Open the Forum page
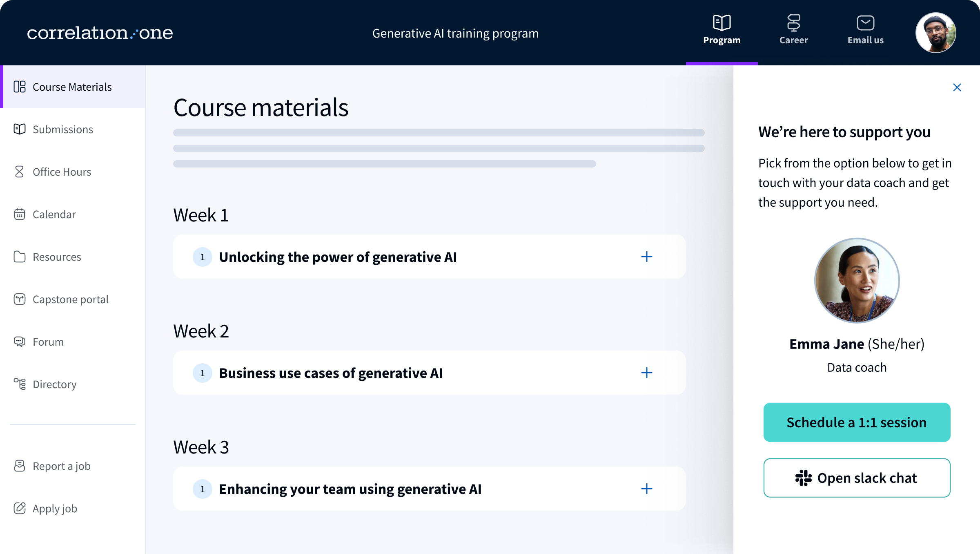 click(x=73, y=342)
